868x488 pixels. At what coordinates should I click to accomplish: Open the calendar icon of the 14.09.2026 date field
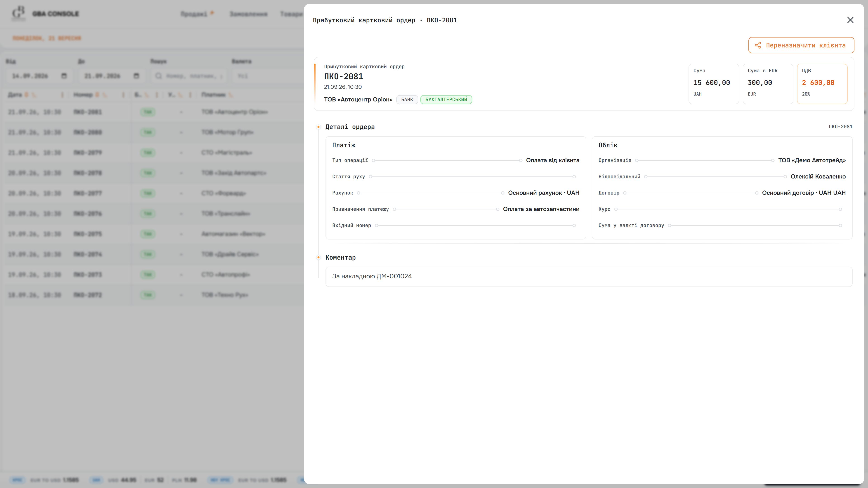64,76
